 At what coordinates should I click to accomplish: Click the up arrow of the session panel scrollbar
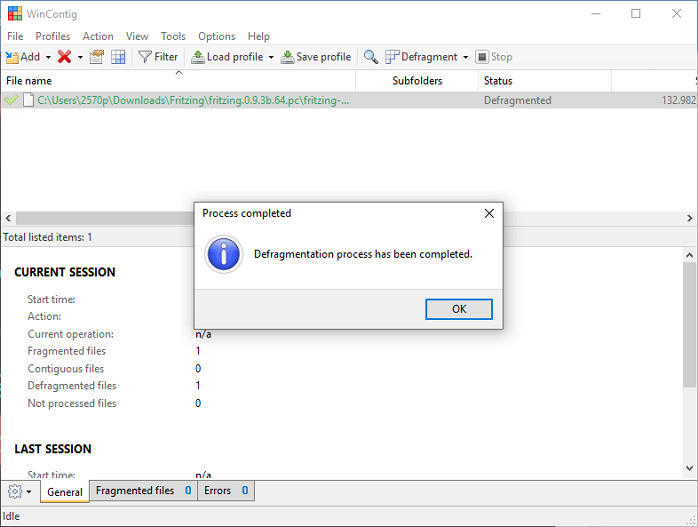(x=690, y=255)
